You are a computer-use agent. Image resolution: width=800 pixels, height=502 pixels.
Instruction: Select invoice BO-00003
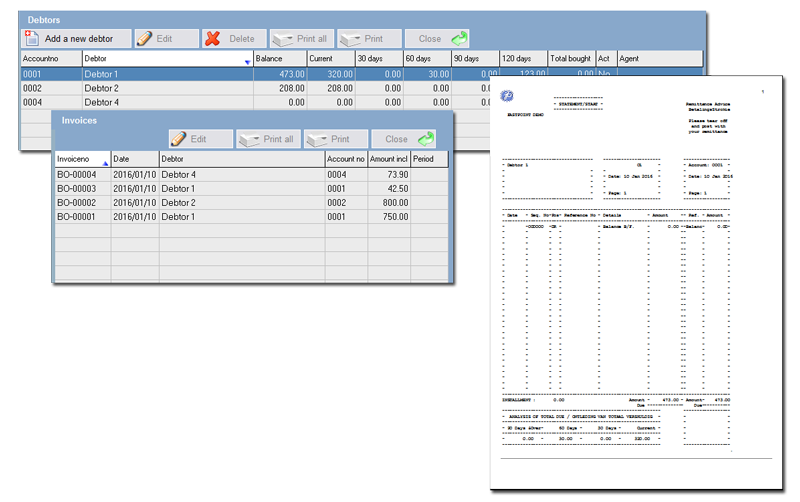pos(252,188)
